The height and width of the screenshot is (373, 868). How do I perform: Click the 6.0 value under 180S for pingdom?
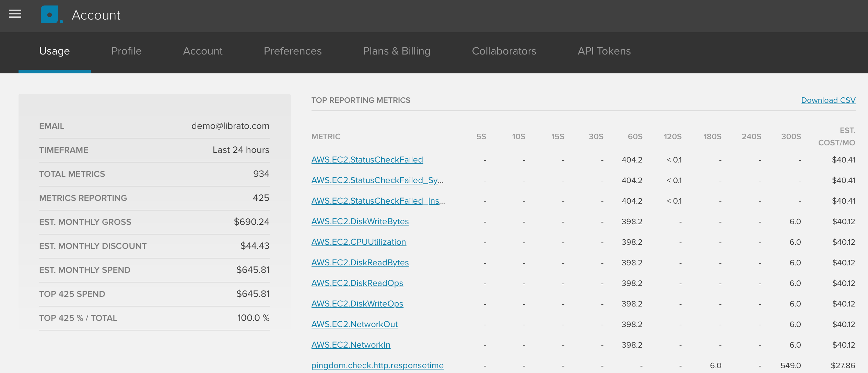716,365
